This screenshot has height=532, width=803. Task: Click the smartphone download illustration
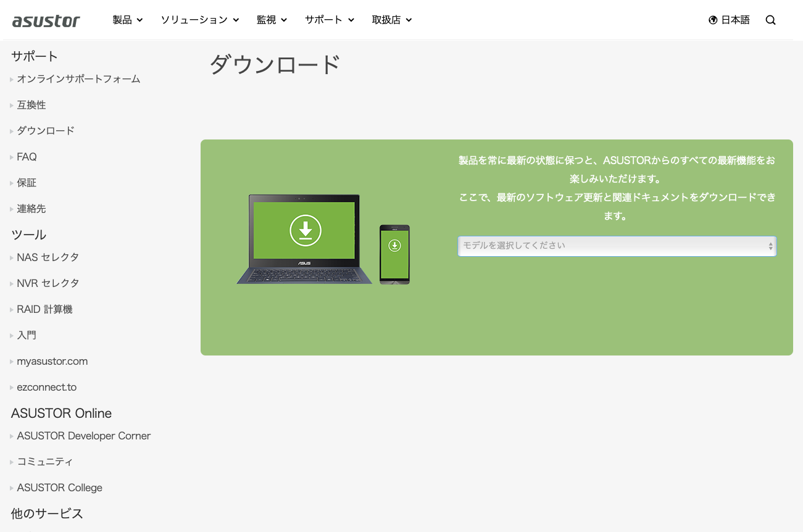(x=394, y=254)
